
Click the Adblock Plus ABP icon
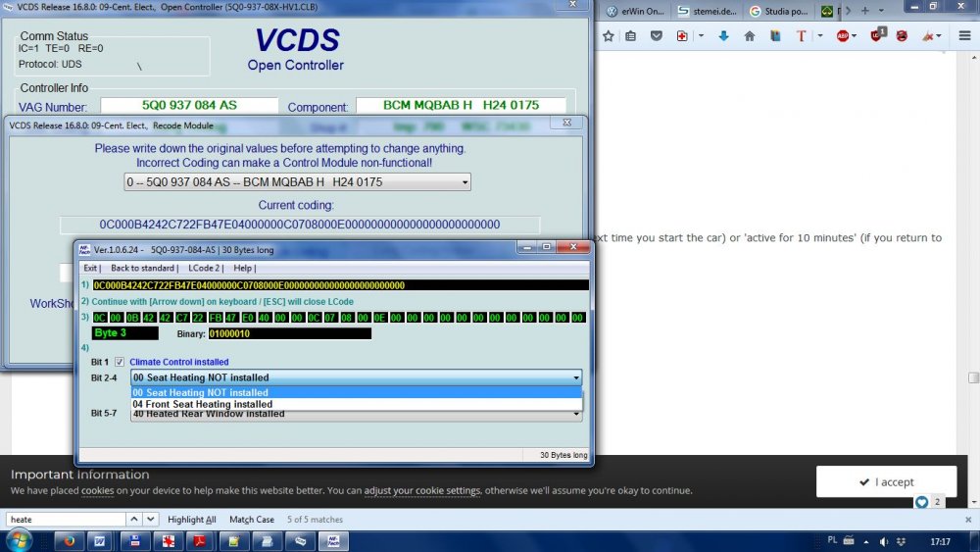coord(843,36)
